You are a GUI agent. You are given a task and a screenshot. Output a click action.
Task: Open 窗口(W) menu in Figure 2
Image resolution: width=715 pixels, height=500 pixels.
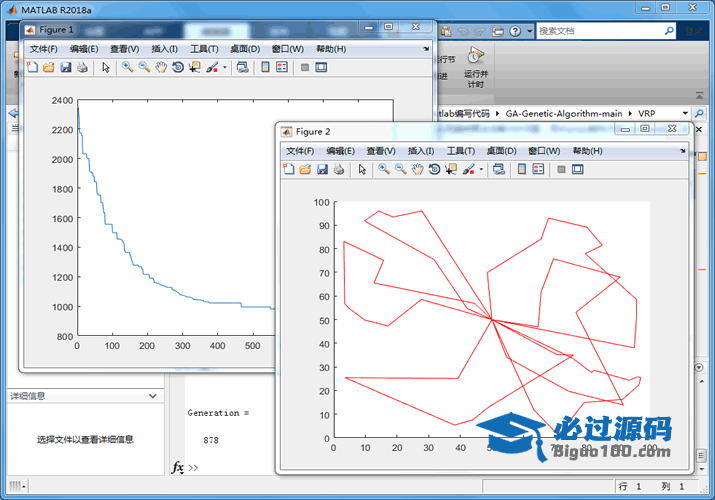coord(544,151)
